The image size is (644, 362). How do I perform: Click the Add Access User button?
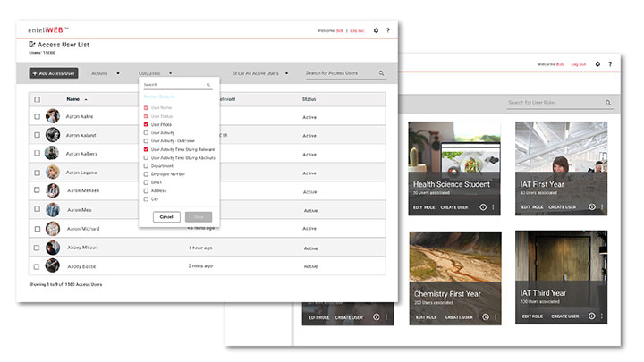coord(54,73)
